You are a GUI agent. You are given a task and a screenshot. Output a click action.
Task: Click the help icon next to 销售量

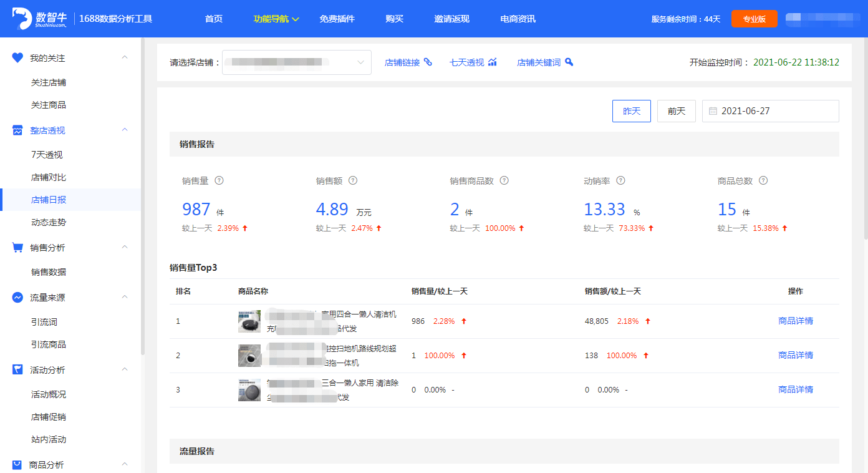[x=219, y=180]
